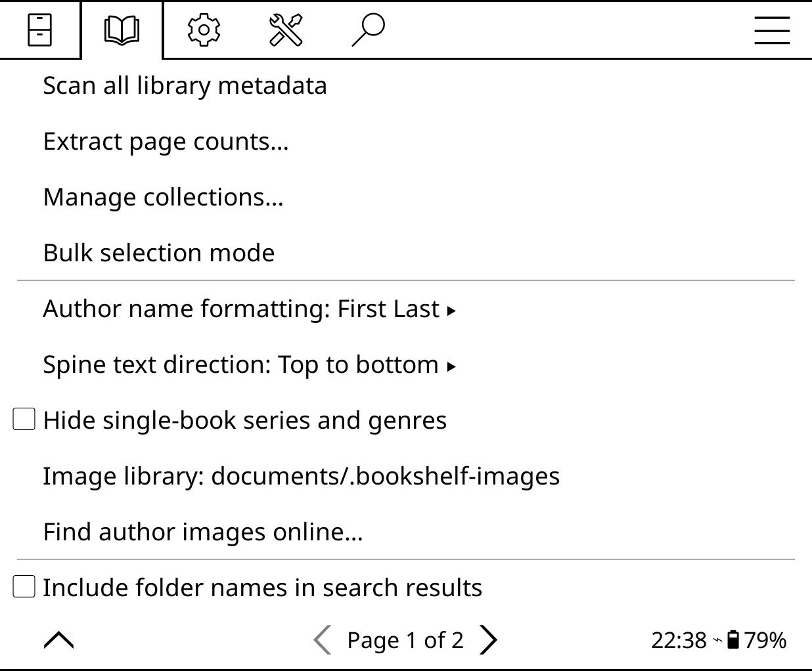
Task: Open the magnifying glass search tab
Action: 368,30
